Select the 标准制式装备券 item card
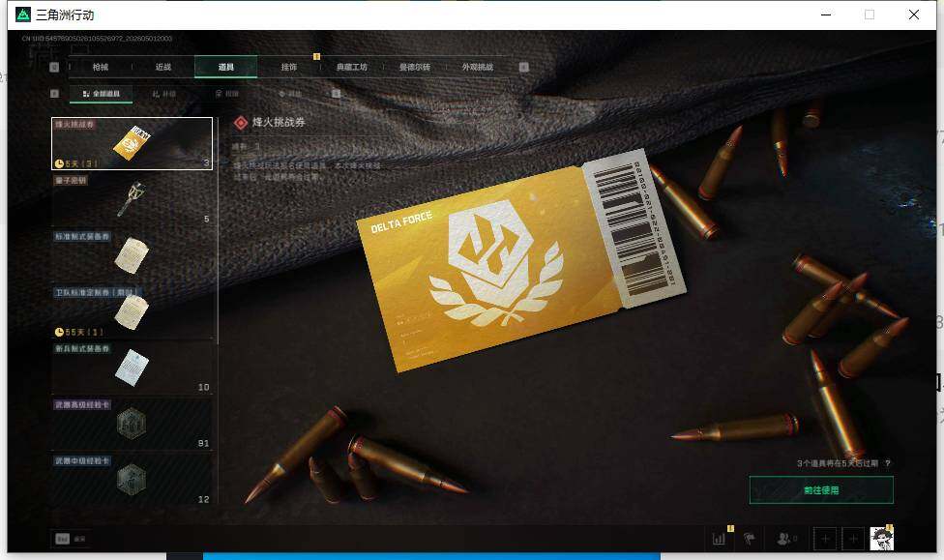Image resolution: width=944 pixels, height=560 pixels. pos(132,256)
